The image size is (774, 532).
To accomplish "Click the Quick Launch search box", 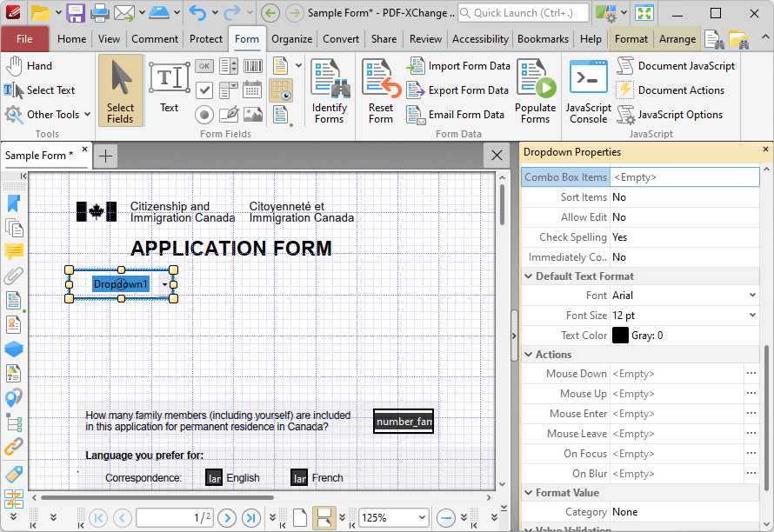I will click(524, 13).
